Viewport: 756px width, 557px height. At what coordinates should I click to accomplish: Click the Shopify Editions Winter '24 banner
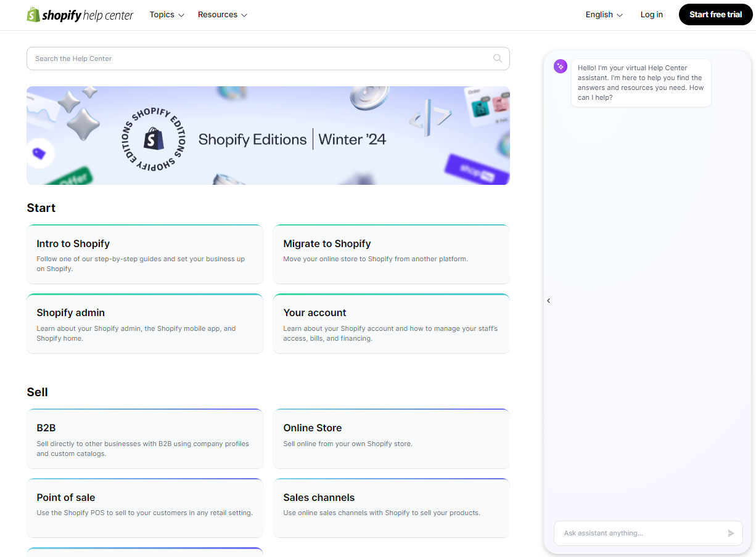[268, 136]
